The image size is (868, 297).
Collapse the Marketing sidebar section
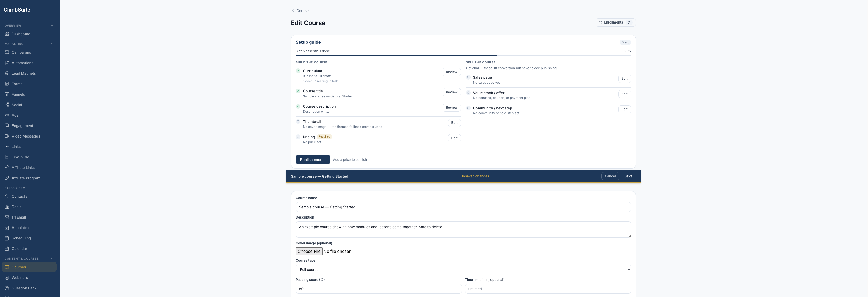pyautogui.click(x=52, y=44)
